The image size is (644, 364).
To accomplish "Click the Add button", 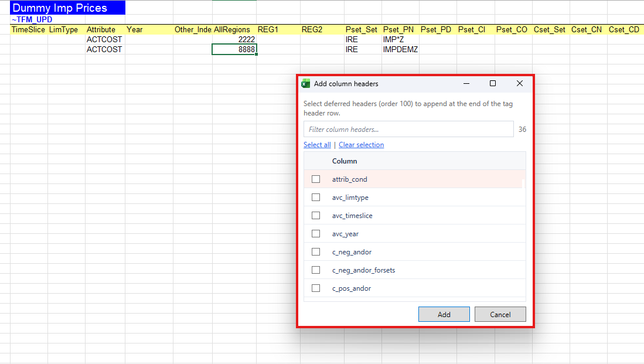I will pyautogui.click(x=444, y=314).
